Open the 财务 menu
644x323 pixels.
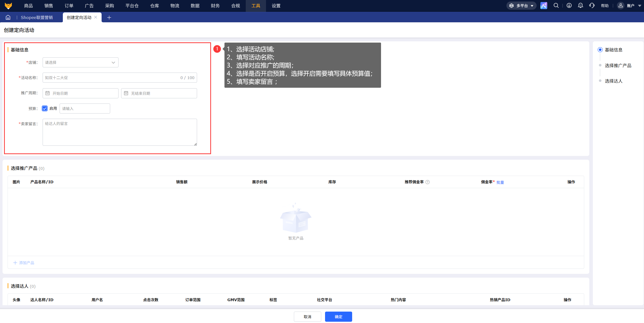point(215,6)
